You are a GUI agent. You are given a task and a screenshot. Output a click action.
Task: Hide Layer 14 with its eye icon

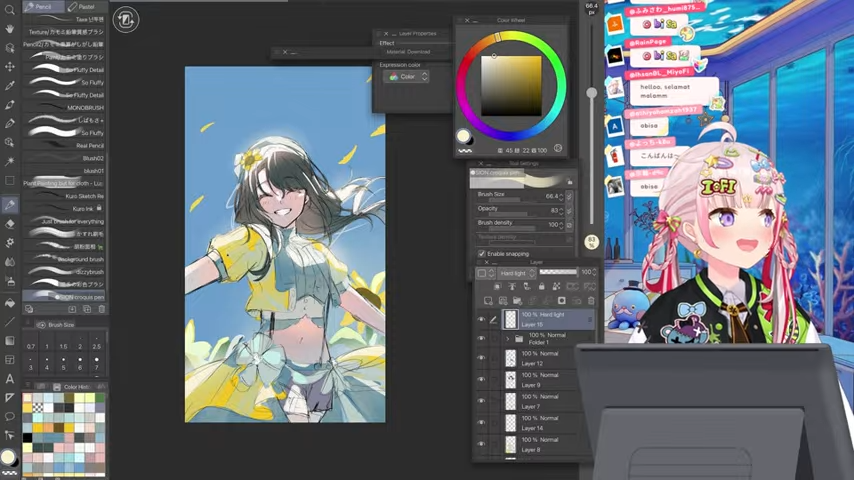(x=481, y=422)
